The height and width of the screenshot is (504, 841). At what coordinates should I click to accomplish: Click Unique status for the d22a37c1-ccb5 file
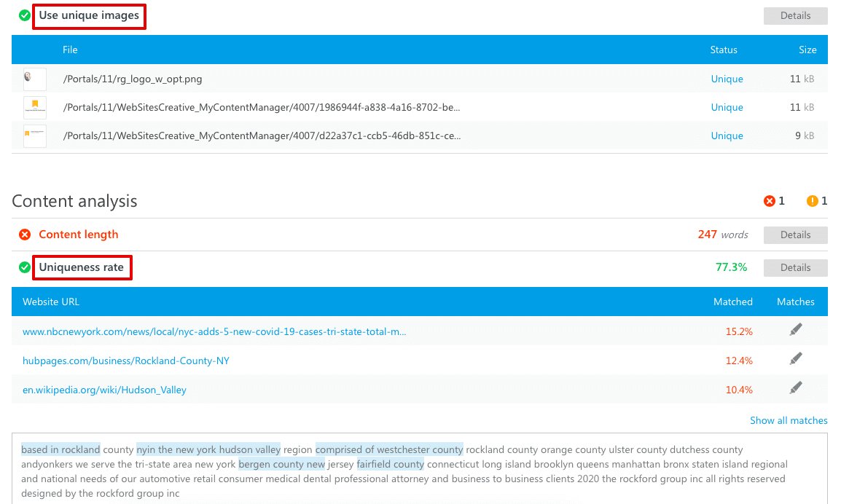[727, 135]
